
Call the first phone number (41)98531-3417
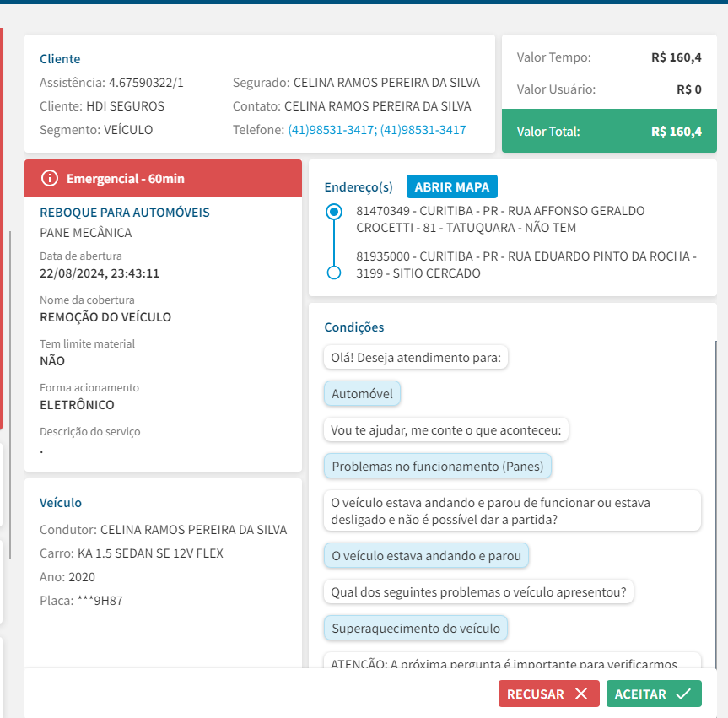(x=332, y=130)
